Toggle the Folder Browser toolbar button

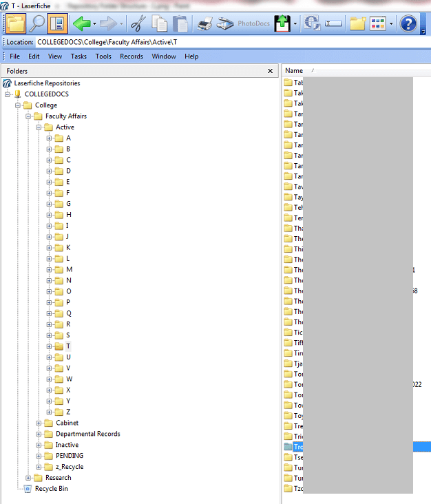15,23
